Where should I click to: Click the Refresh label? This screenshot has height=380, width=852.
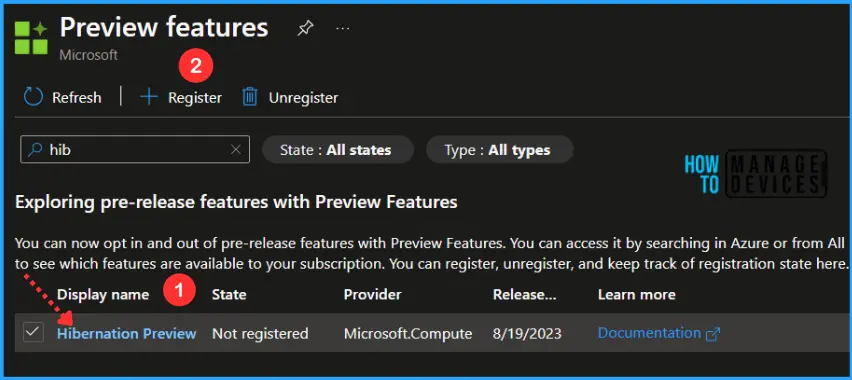point(77,98)
